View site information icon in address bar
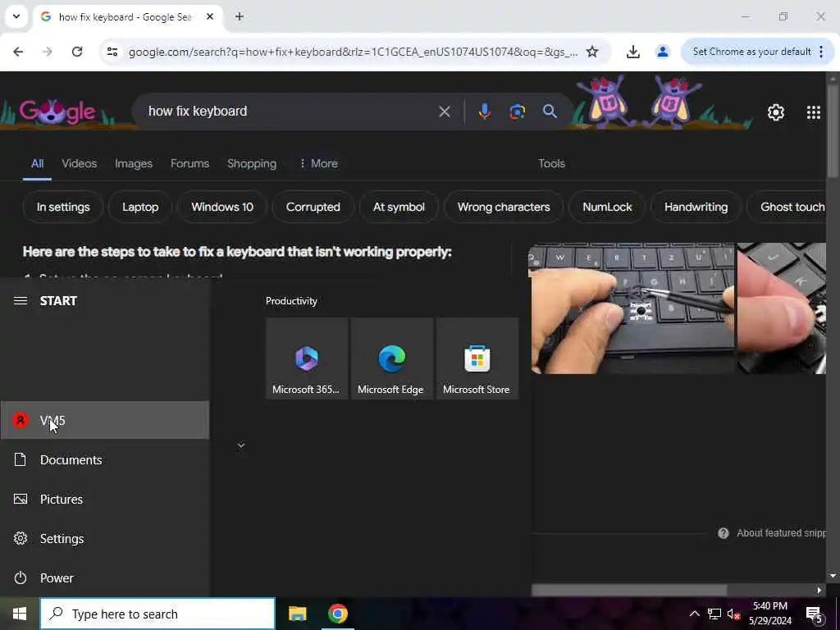 112,52
